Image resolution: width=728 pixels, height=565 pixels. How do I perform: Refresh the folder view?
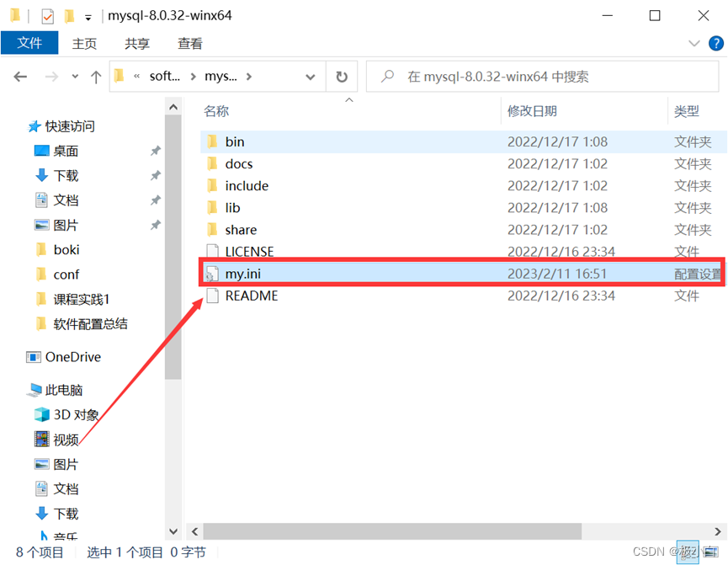[342, 77]
